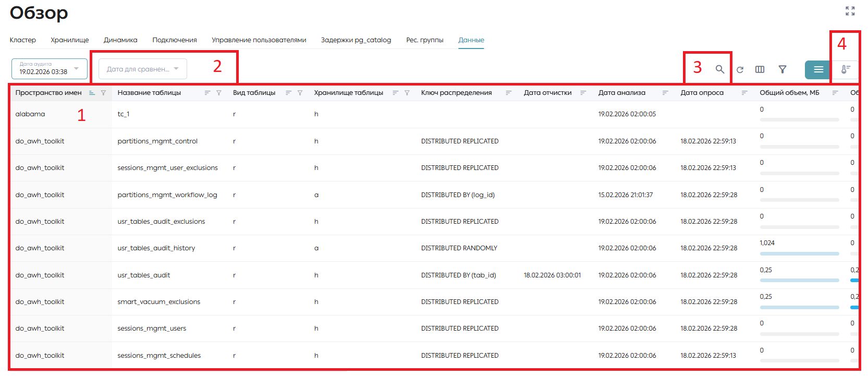868x376 pixels.
Task: Open the column settings icon
Action: (760, 69)
